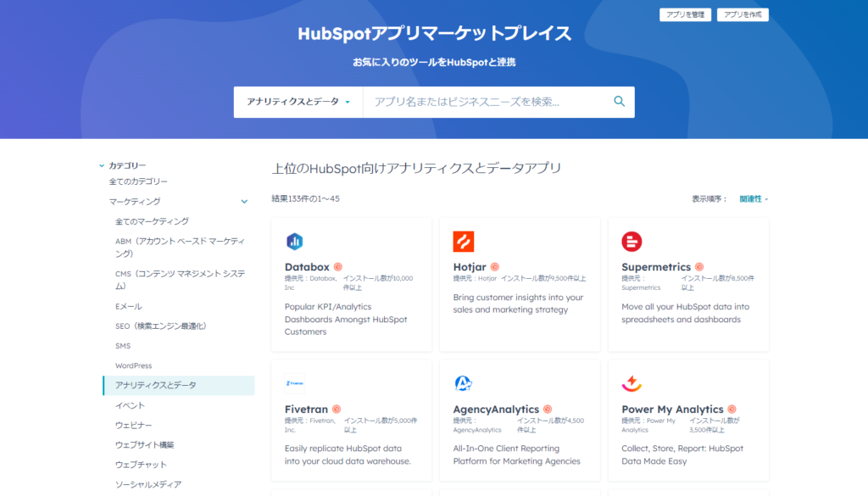This screenshot has height=496, width=868.
Task: Click the アプリを作成 button
Action: [x=743, y=15]
